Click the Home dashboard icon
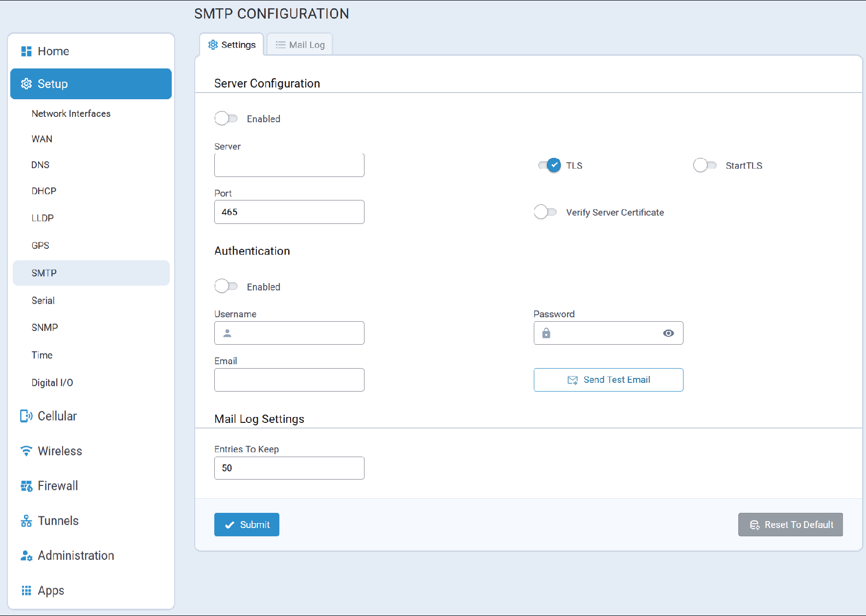 pos(26,51)
